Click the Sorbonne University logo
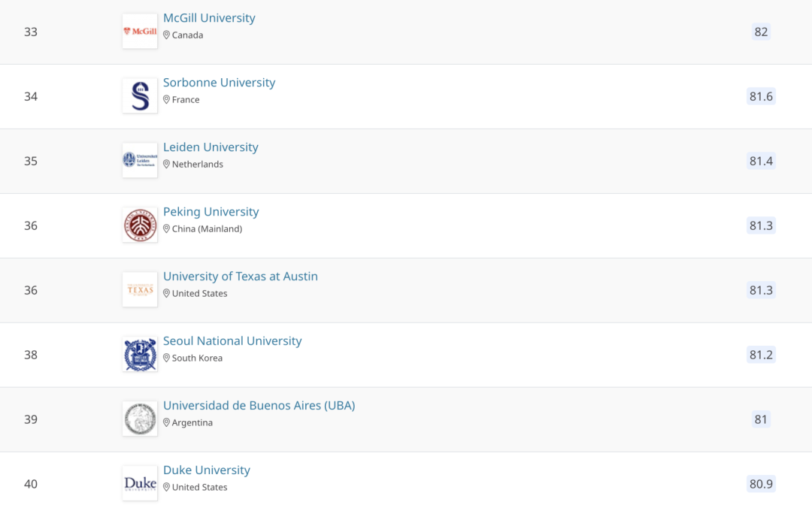 (x=140, y=96)
